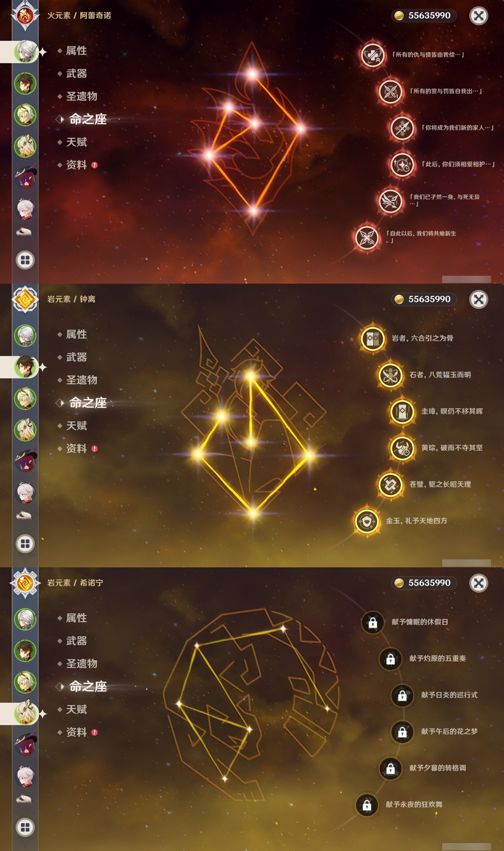Open locked constellation 献予日炎的巡行式
Viewport: 504px width, 851px height.
pyautogui.click(x=402, y=695)
